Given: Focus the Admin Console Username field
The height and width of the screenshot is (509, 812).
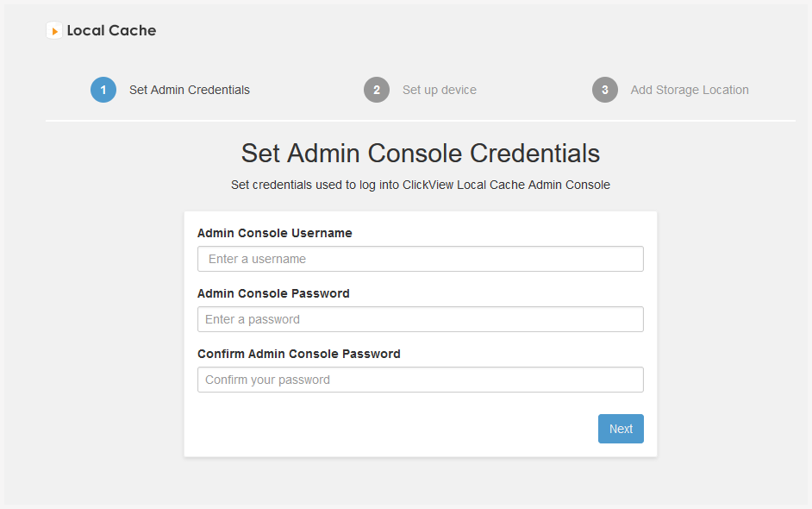Looking at the screenshot, I should click(x=421, y=259).
